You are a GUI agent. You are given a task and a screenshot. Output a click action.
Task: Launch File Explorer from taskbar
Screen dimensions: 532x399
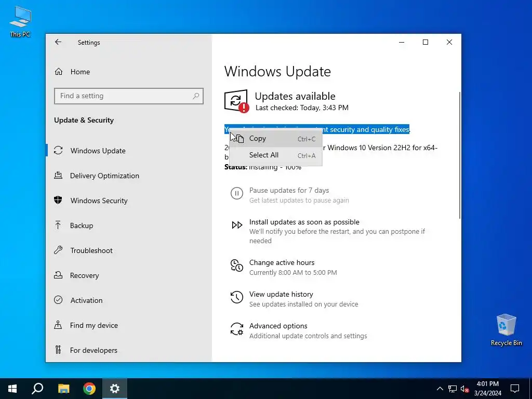(x=63, y=389)
